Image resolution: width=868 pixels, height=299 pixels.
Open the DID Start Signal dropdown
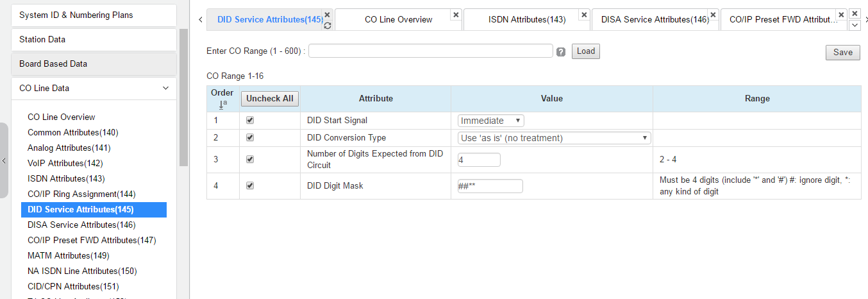(491, 121)
